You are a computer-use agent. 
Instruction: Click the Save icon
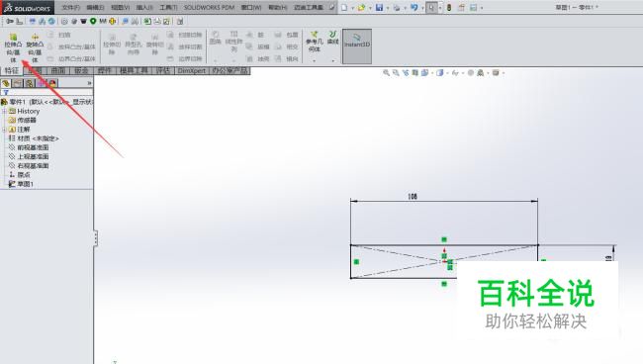[x=379, y=7]
